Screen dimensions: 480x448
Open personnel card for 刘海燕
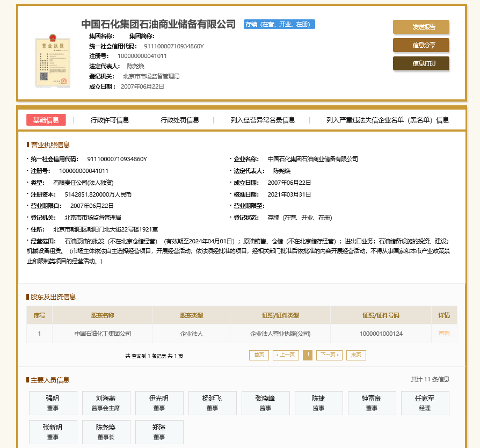[106, 403]
